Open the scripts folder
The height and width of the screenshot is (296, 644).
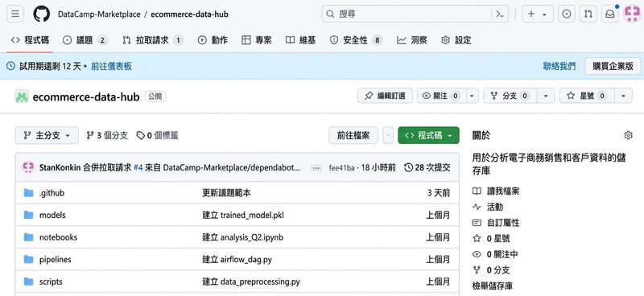point(51,282)
